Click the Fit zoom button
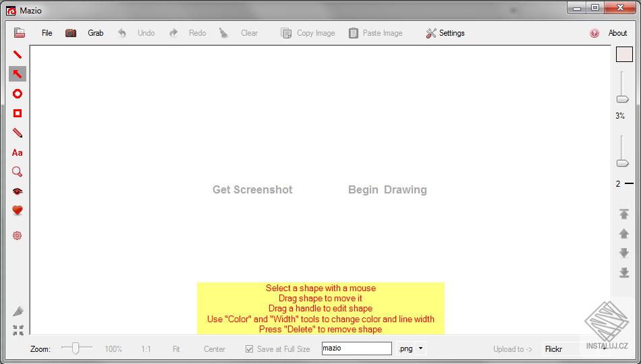 pos(176,349)
